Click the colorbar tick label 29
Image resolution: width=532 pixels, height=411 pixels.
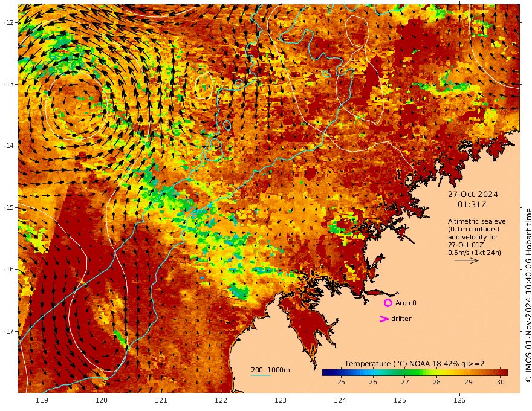click(x=469, y=382)
